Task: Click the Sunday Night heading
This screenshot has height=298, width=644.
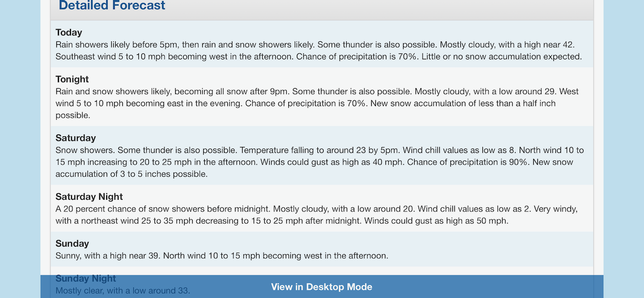Action: [x=86, y=278]
